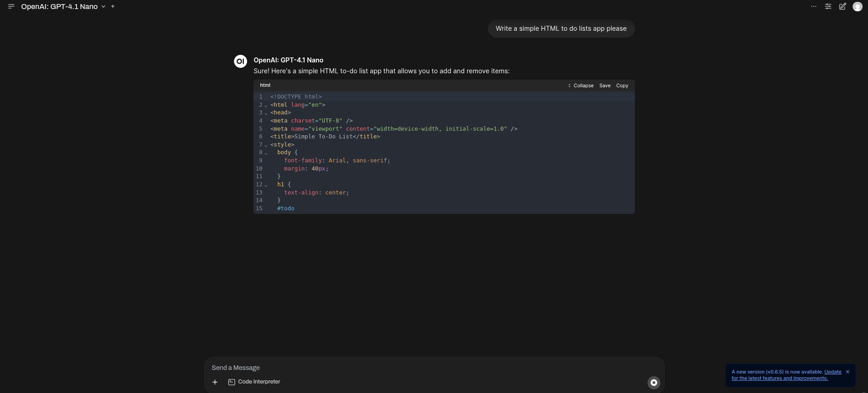Start a new chat with pencil icon
Image resolution: width=868 pixels, height=393 pixels.
tap(843, 6)
